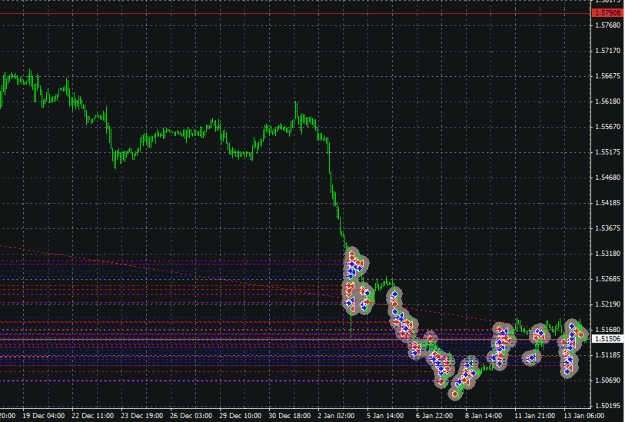This screenshot has height=422, width=625.
Task: Click the 19 Dec 04:00 time label
Action: pos(43,415)
